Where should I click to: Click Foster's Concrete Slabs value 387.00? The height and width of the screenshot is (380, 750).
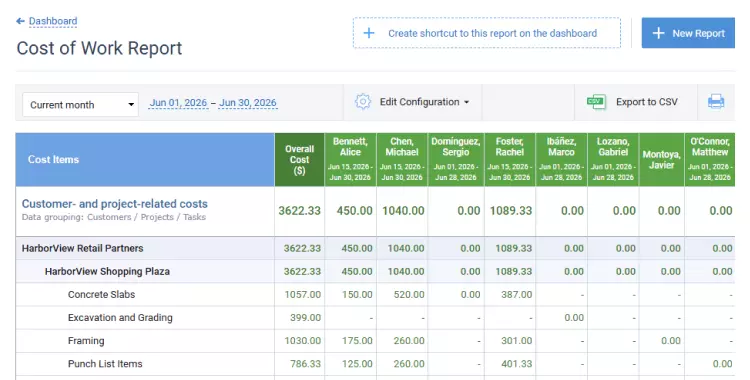click(x=517, y=295)
